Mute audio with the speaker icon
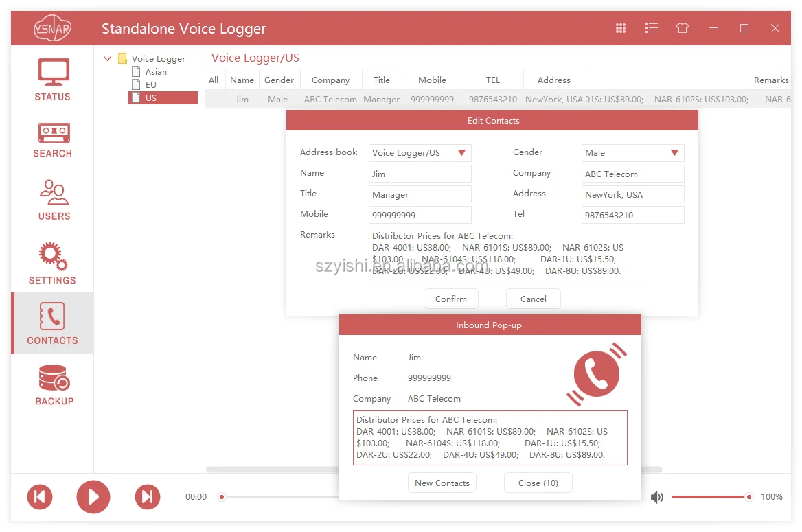802x532 pixels. pos(656,496)
